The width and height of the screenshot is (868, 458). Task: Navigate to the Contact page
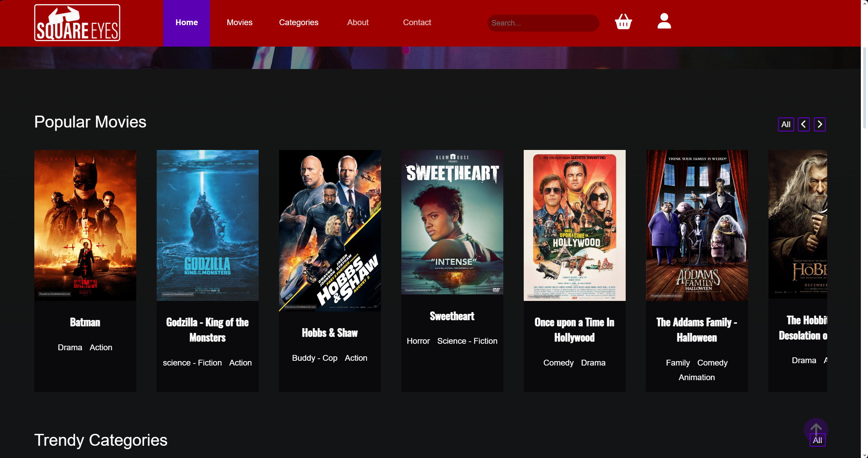pos(417,22)
